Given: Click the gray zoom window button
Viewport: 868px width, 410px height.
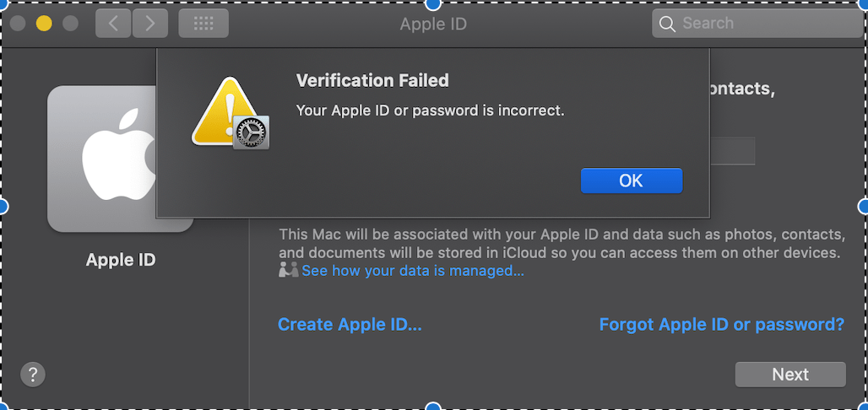Looking at the screenshot, I should [70, 24].
